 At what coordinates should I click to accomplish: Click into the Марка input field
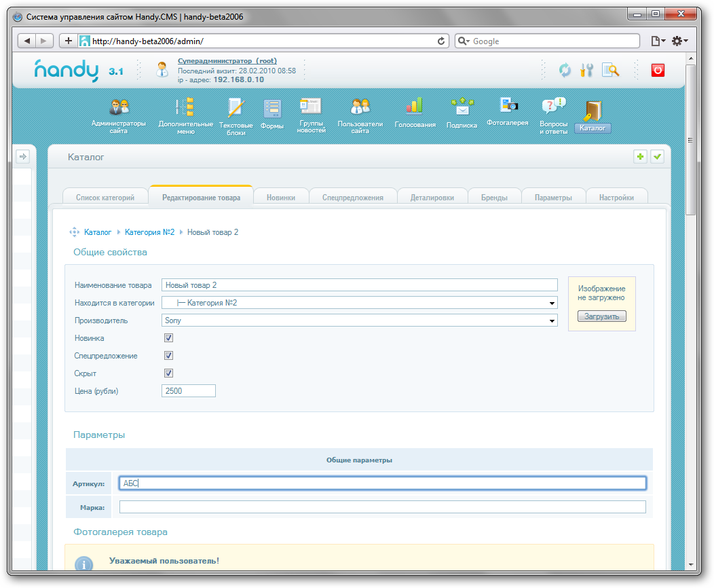point(382,507)
